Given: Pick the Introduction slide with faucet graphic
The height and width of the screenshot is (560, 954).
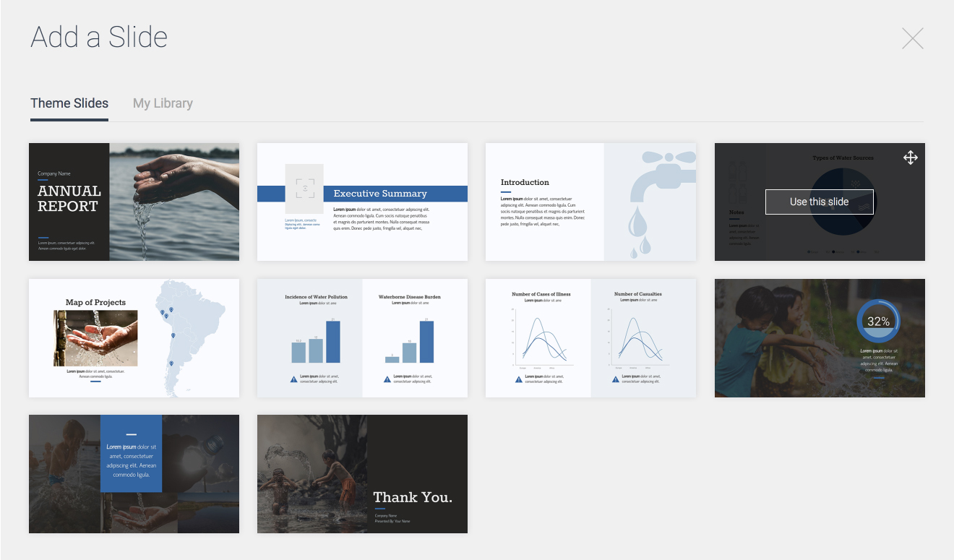Looking at the screenshot, I should point(590,202).
